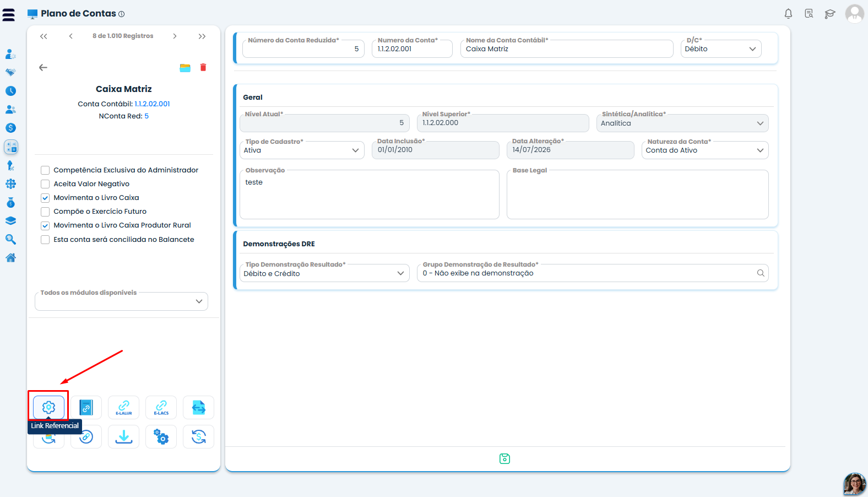
Task: Delete the record with red trash icon
Action: coord(203,67)
